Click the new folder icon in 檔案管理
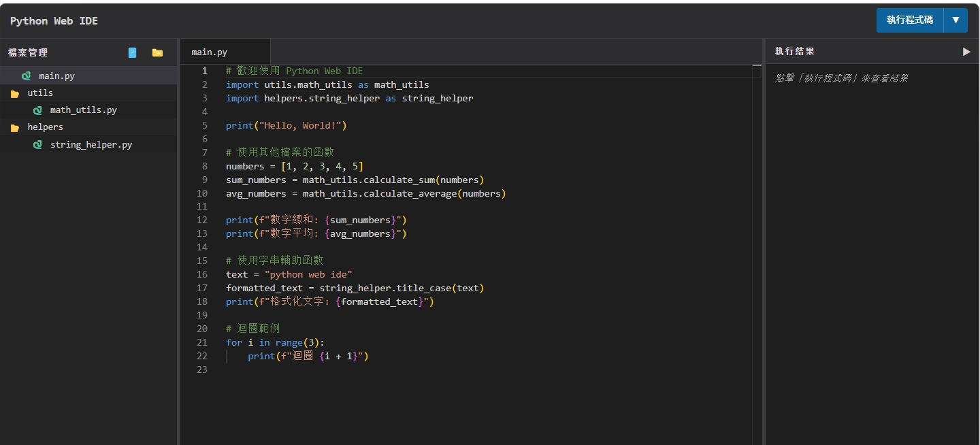This screenshot has width=980, height=445. coord(157,52)
